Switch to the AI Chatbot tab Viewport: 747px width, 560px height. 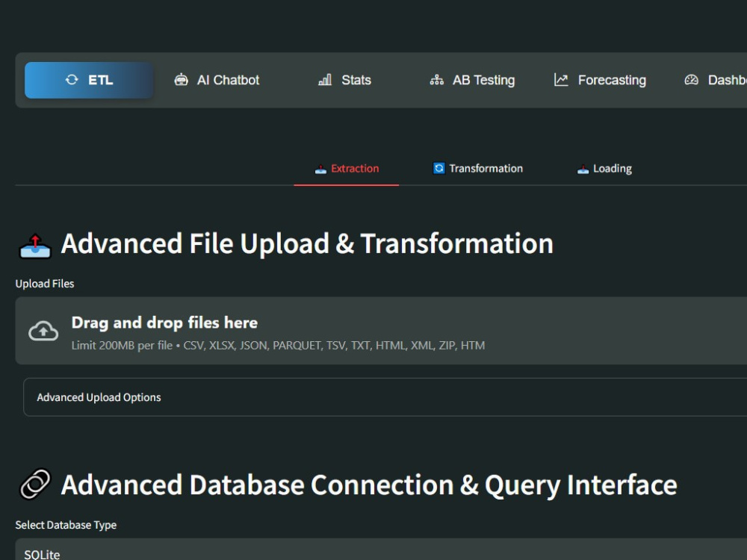[x=217, y=80]
